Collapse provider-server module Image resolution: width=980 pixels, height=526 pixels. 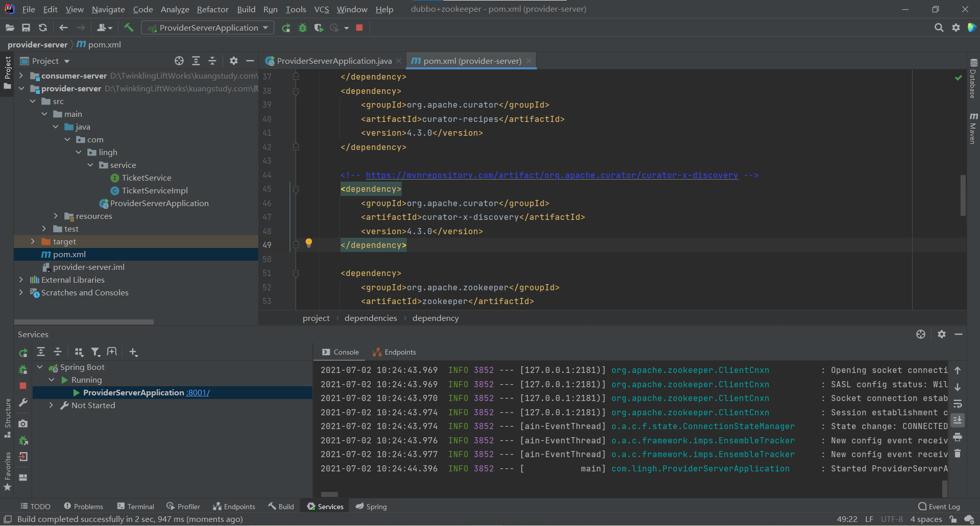click(21, 88)
